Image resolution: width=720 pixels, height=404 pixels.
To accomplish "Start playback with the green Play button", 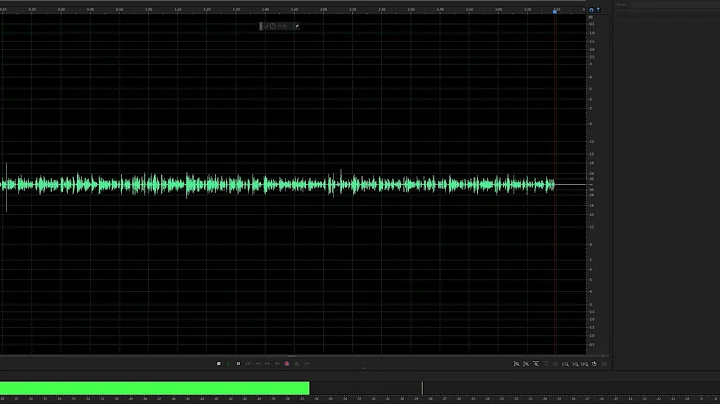I will [x=228, y=364].
